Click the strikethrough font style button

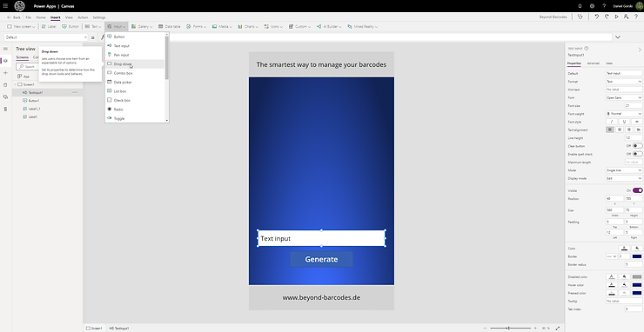click(x=637, y=122)
